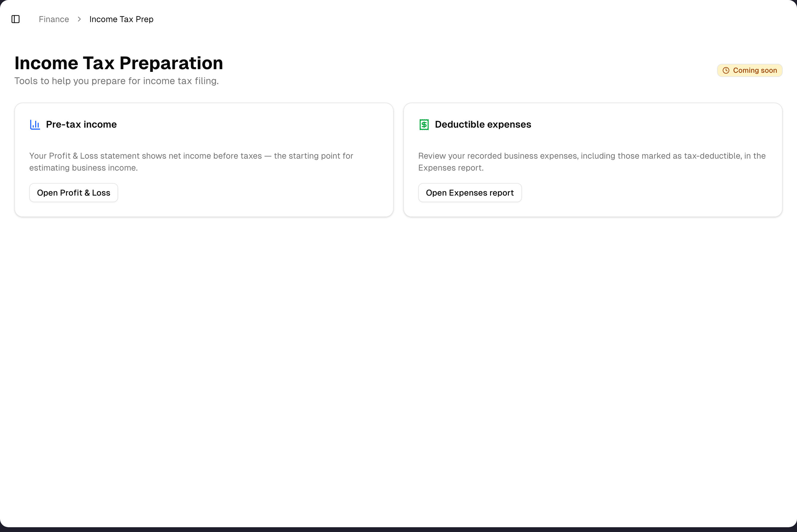Screen dimensions: 797x532
Task: Click the Income Tax Preparation heading
Action: click(119, 63)
